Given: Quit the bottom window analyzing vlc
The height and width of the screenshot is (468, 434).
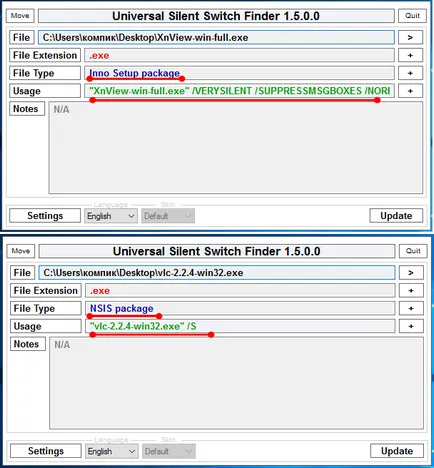Looking at the screenshot, I should tap(413, 251).
